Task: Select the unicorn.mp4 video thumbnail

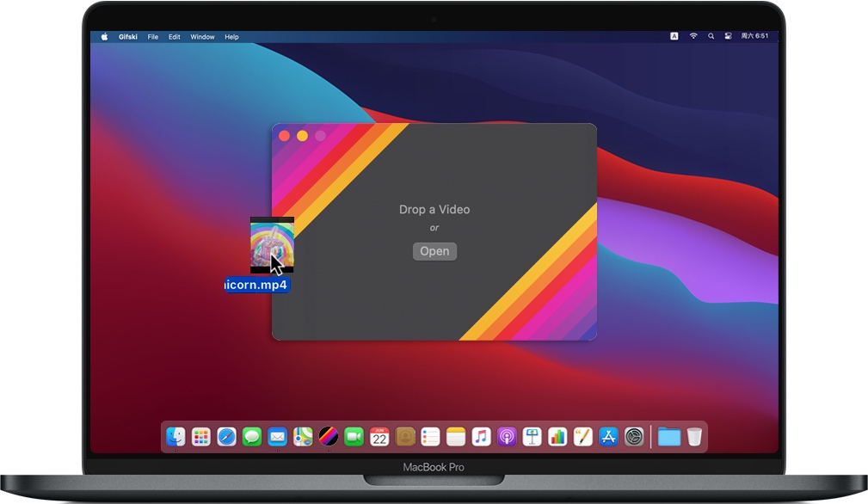Action: [x=272, y=244]
